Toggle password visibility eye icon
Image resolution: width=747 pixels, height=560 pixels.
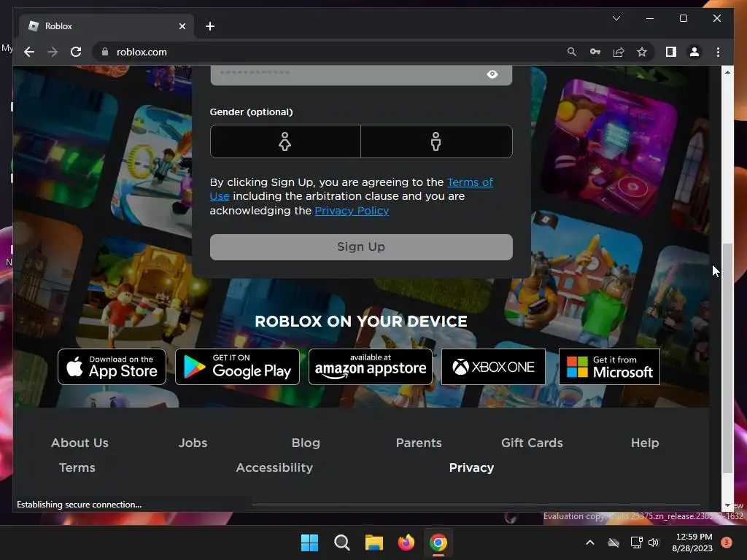[x=492, y=74]
